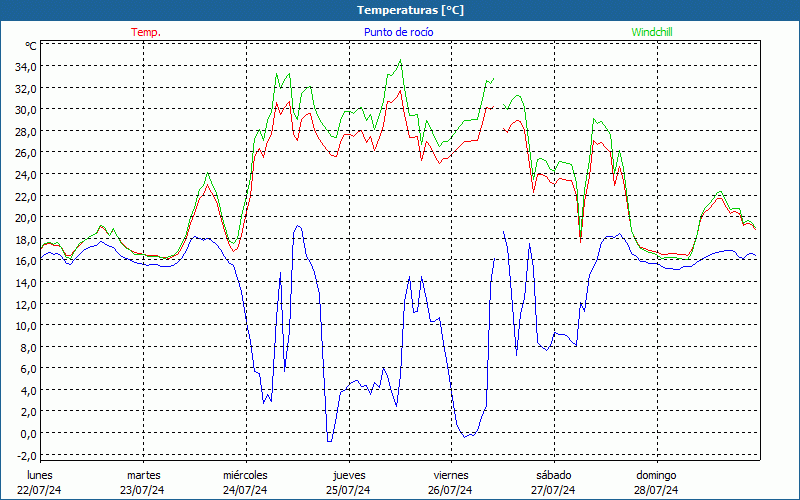Click the 4,0 y-axis value

[x=28, y=390]
